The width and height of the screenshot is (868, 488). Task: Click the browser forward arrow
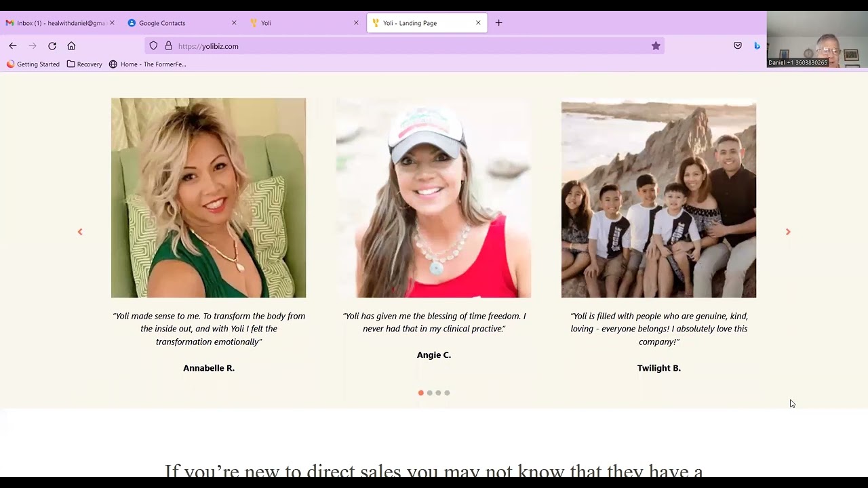tap(33, 46)
